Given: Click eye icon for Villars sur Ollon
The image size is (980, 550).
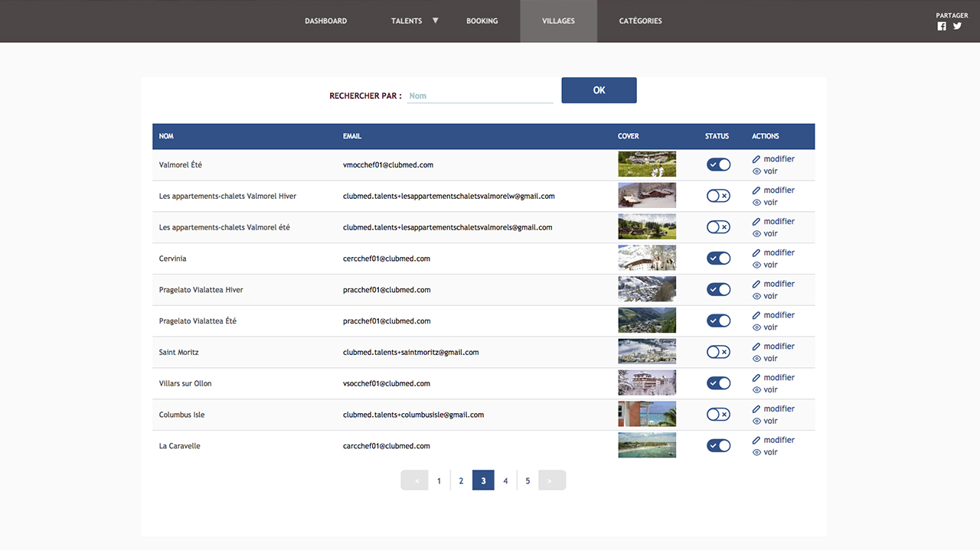Looking at the screenshot, I should point(756,391).
